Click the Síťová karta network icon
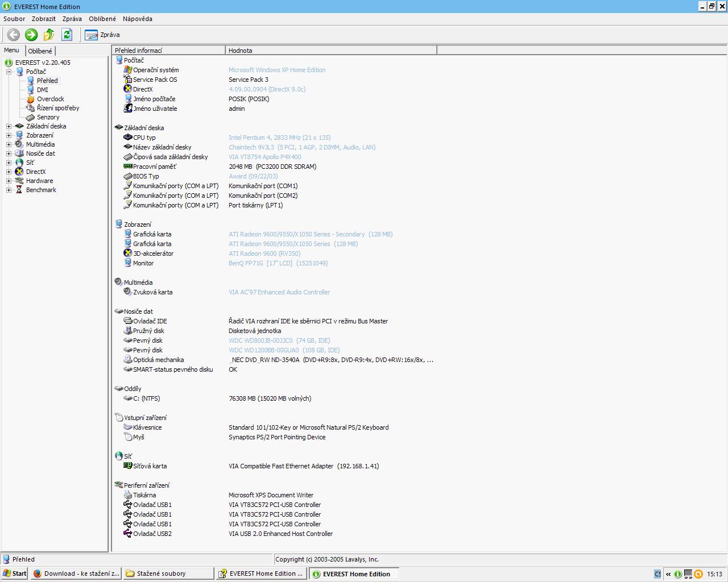This screenshot has width=728, height=582. [128, 466]
